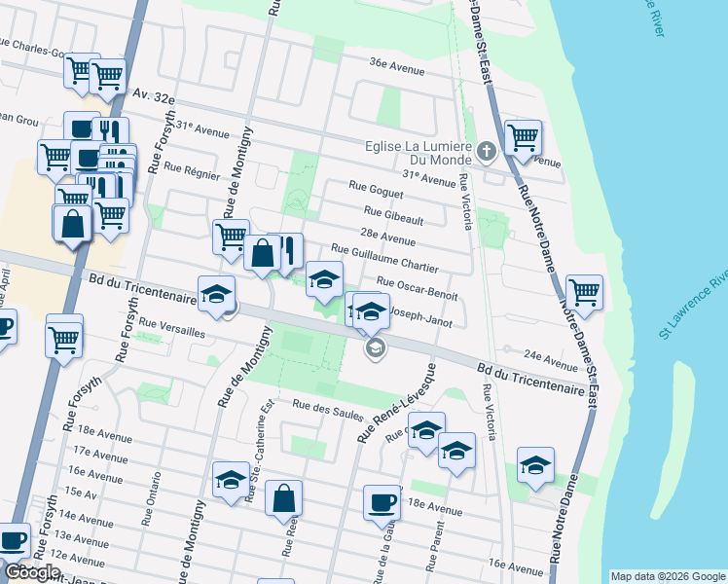
Task: Click the Rue Guillaume Chartier label
Action: pos(384,258)
